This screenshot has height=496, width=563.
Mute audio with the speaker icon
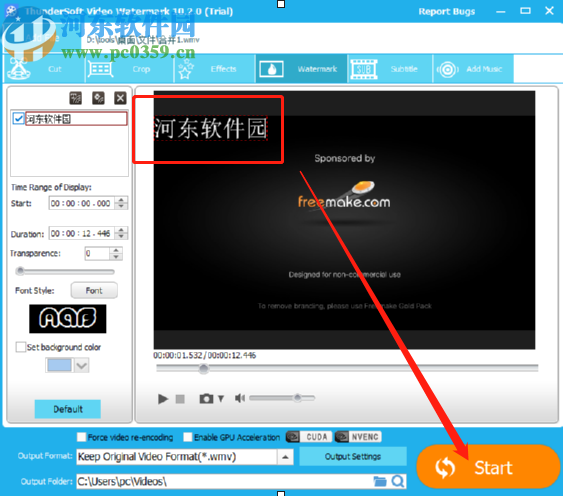tap(239, 398)
